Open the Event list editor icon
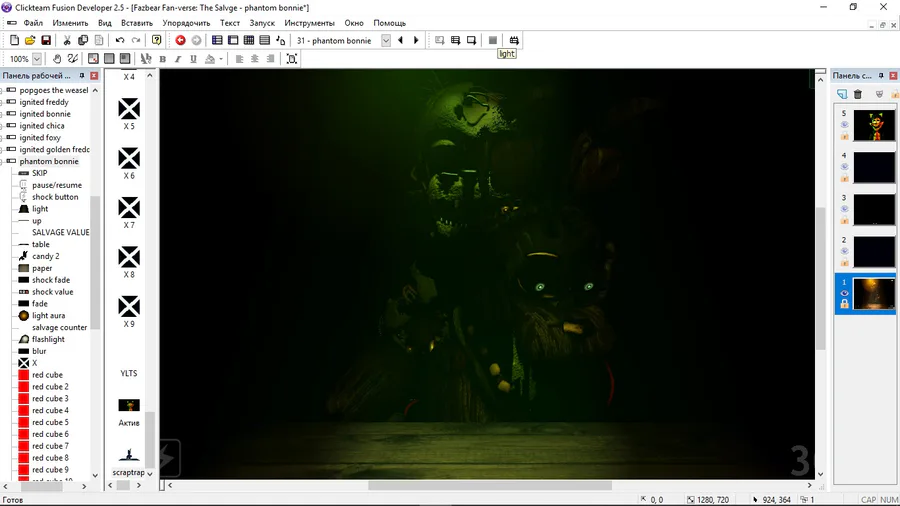This screenshot has height=506, width=900. pyautogui.click(x=265, y=40)
